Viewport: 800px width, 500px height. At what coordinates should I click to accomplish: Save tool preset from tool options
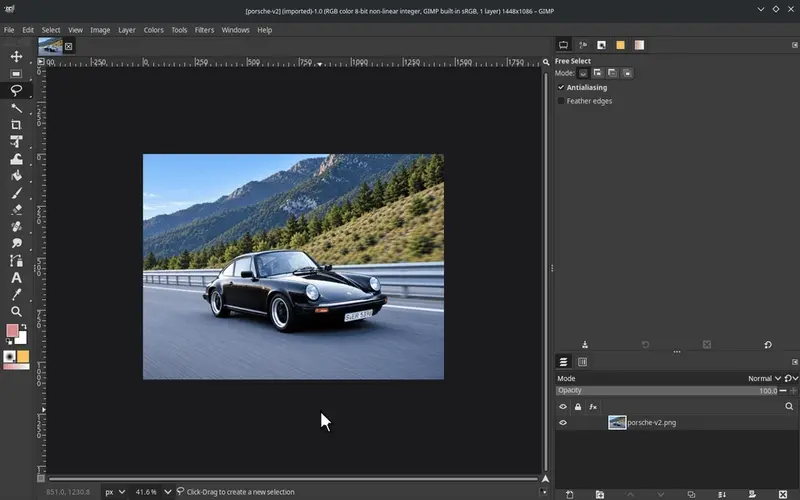tap(585, 345)
